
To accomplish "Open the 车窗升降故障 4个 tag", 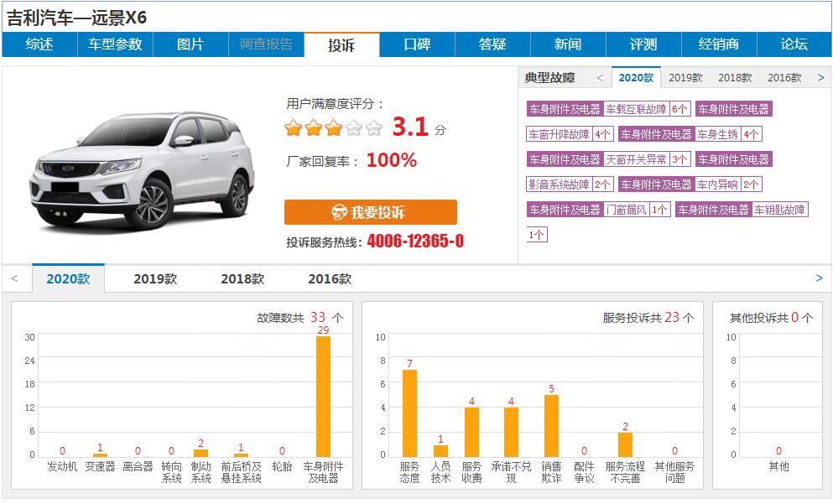I will coord(570,134).
